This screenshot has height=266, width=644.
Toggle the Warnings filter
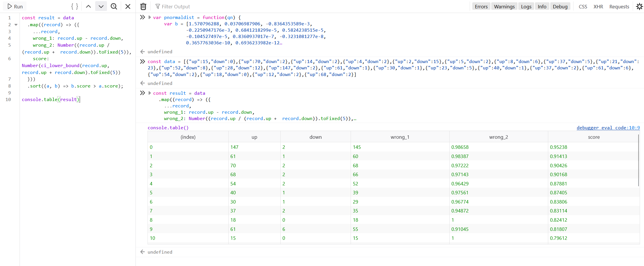504,6
